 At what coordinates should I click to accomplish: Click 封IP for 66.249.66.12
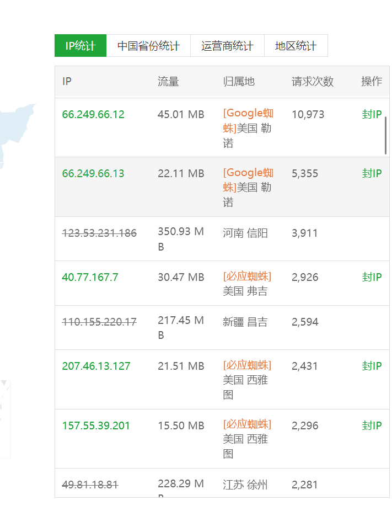[372, 114]
